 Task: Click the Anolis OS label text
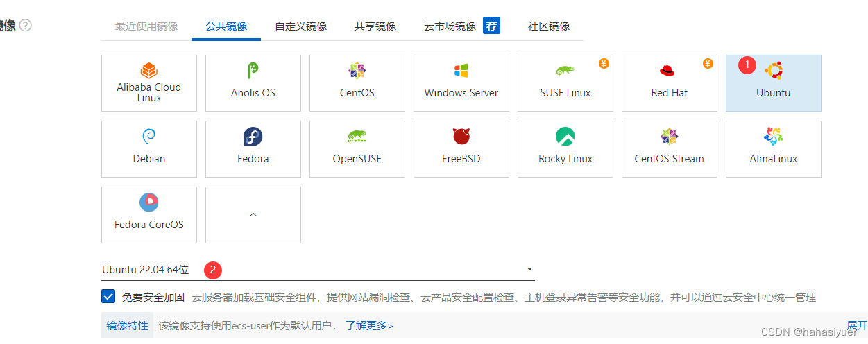tap(253, 93)
